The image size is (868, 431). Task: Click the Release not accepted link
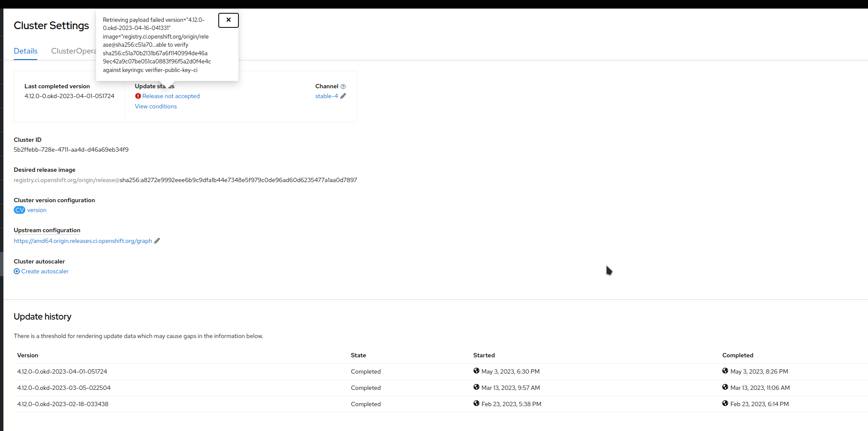click(171, 96)
